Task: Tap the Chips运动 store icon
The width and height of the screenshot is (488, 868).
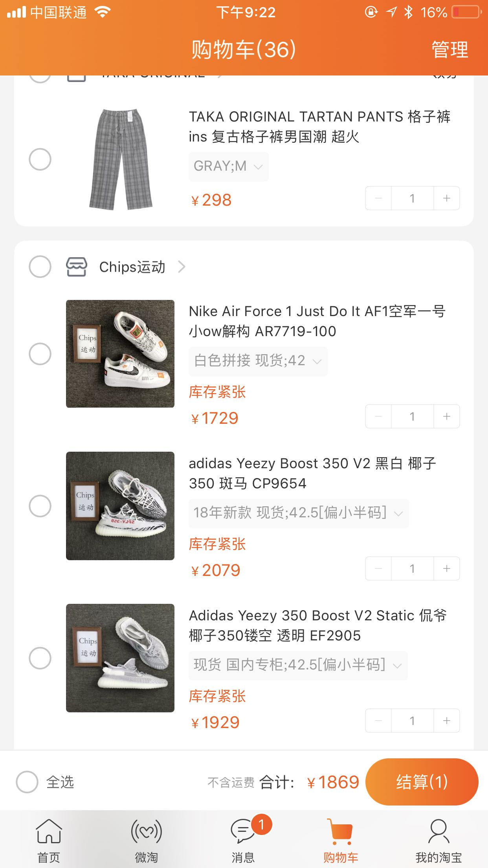Action: tap(76, 267)
